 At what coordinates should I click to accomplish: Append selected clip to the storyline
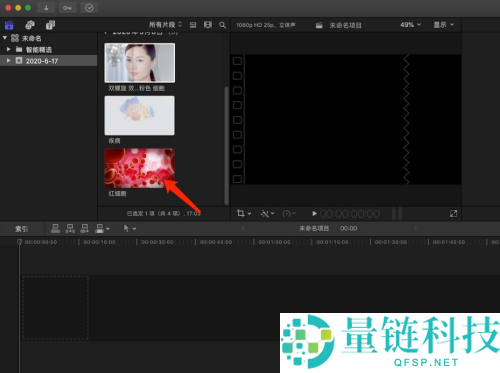pos(85,228)
